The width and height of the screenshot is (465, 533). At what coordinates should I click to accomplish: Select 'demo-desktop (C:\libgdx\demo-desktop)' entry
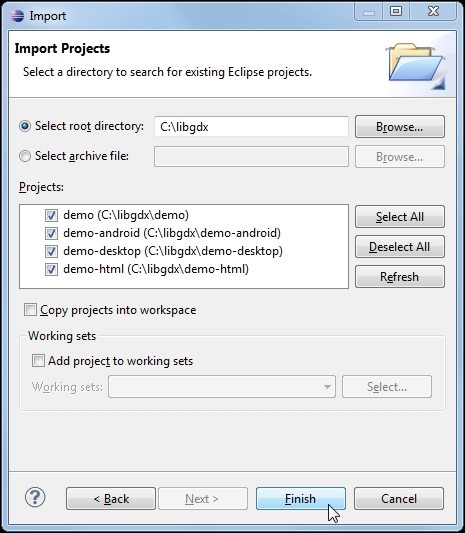(x=173, y=251)
